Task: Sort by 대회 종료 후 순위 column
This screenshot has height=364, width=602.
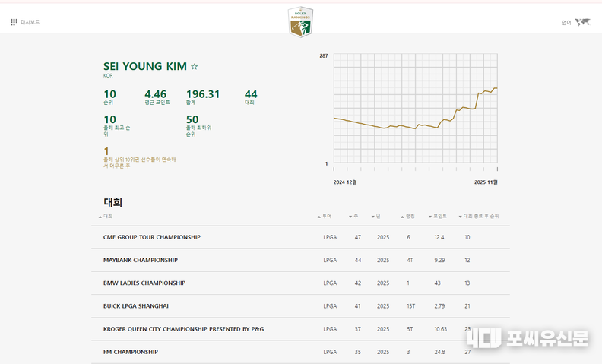Action: [x=481, y=217]
